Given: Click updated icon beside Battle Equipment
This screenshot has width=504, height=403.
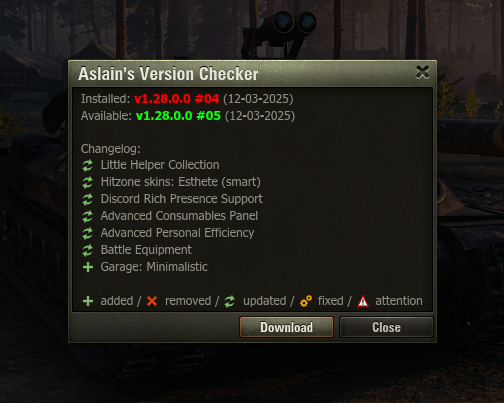Looking at the screenshot, I should pyautogui.click(x=88, y=250).
